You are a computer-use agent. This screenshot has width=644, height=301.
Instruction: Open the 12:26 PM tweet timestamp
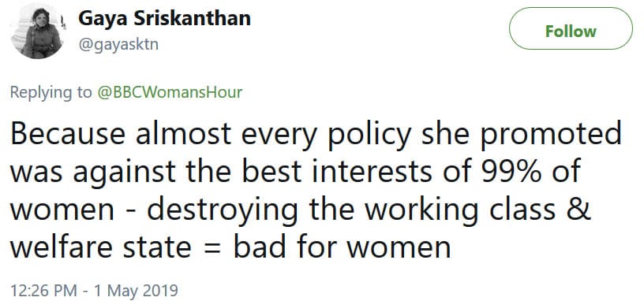[x=43, y=290]
